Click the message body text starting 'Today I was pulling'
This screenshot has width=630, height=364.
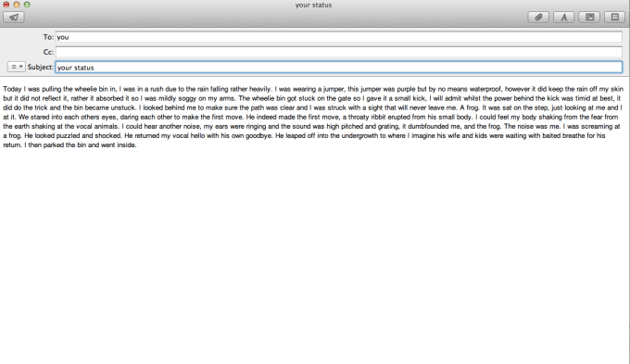point(313,117)
